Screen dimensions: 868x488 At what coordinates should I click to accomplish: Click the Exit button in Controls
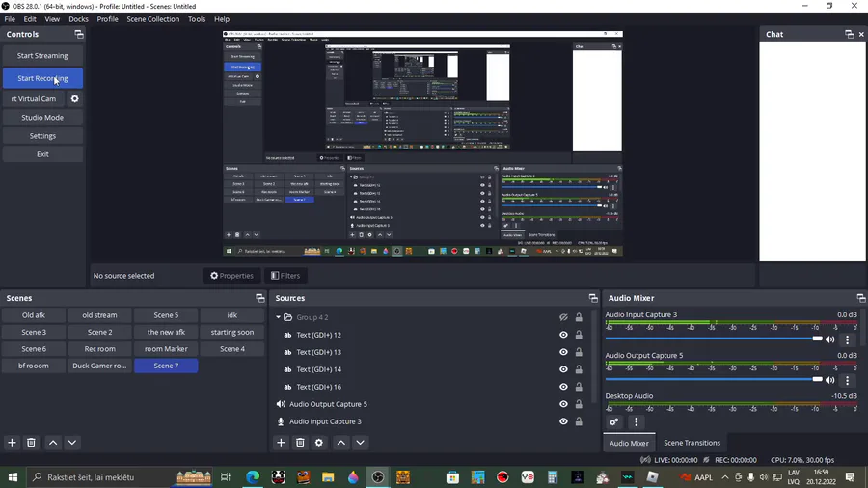pyautogui.click(x=42, y=154)
